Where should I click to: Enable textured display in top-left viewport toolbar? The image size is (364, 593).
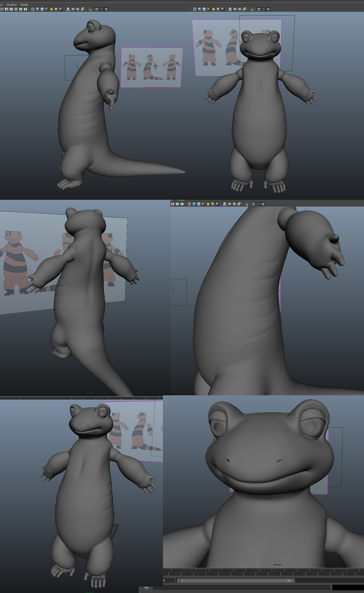[47, 9]
